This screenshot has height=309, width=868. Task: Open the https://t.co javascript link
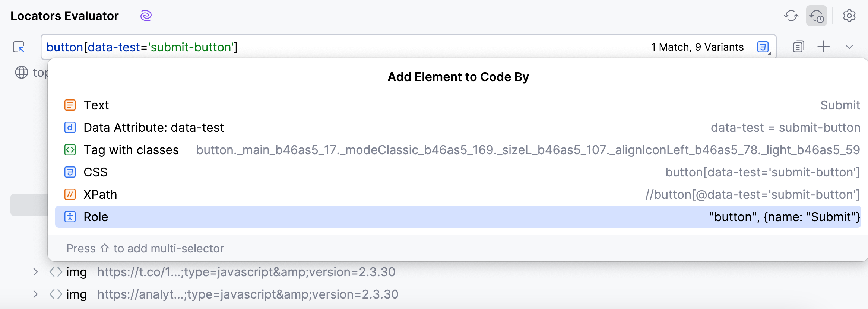(x=246, y=272)
